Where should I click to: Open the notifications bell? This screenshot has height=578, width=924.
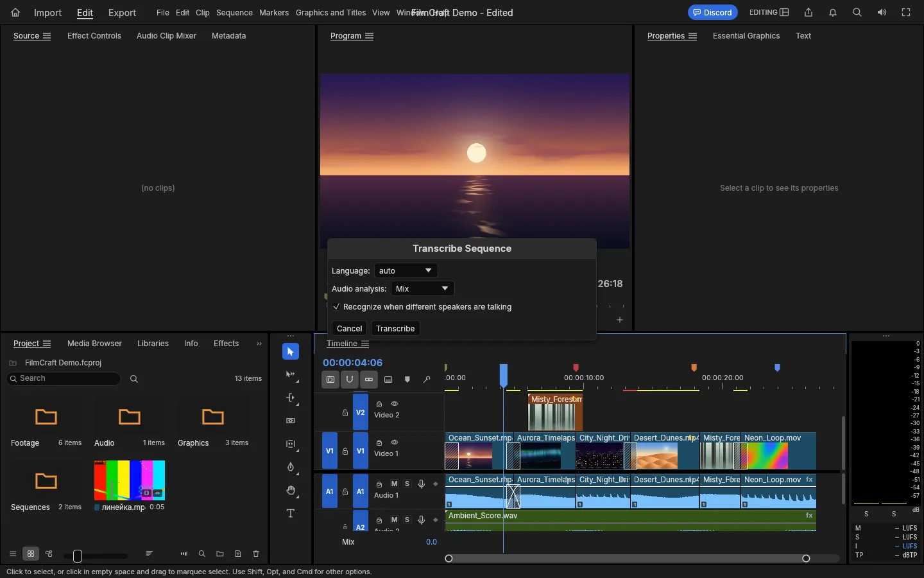(x=833, y=12)
